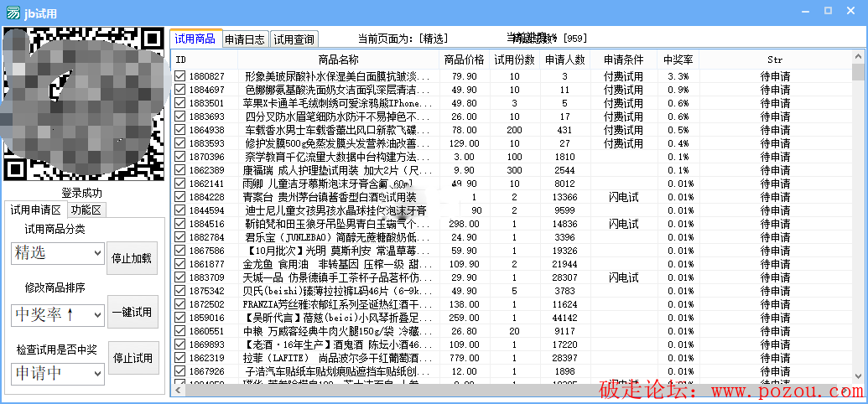868x404 pixels.
Task: Sort by 中奖率 column header
Action: point(678,60)
